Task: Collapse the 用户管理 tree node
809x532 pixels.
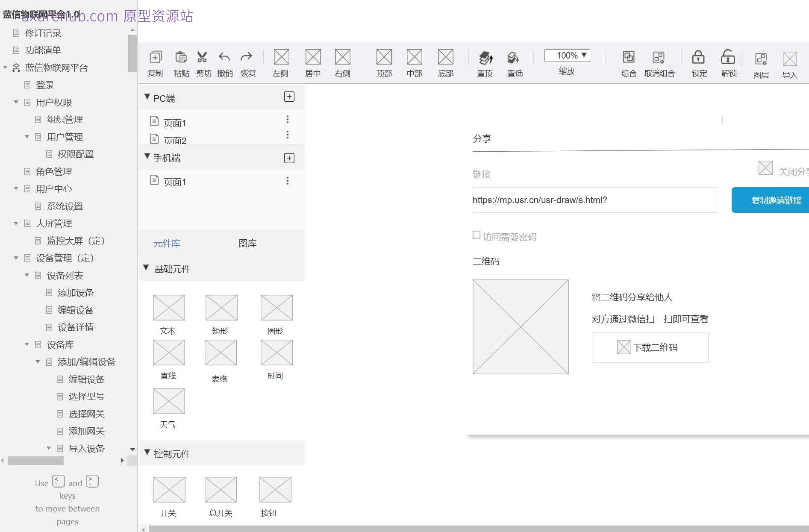Action: pyautogui.click(x=27, y=137)
